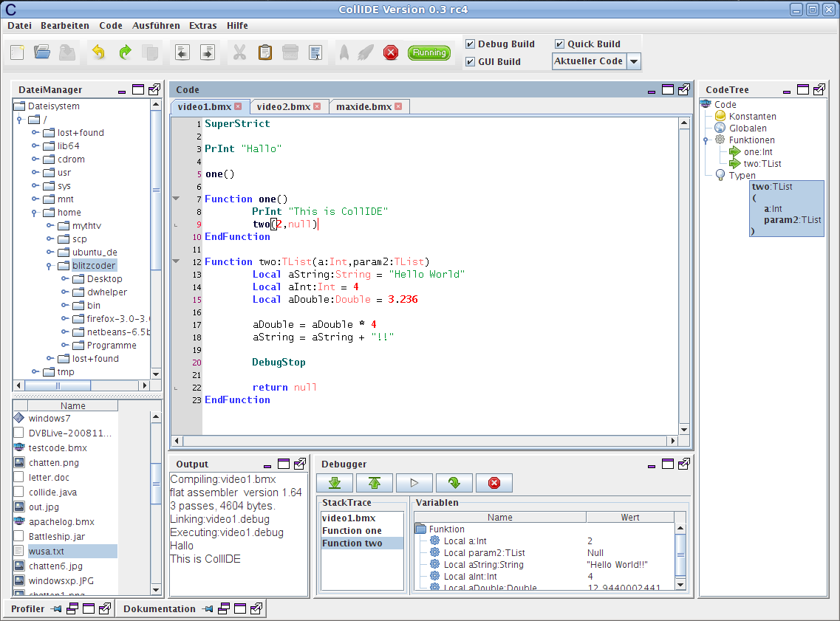This screenshot has height=621, width=840.
Task: Close the maxide.bmx tab
Action: pos(398,106)
